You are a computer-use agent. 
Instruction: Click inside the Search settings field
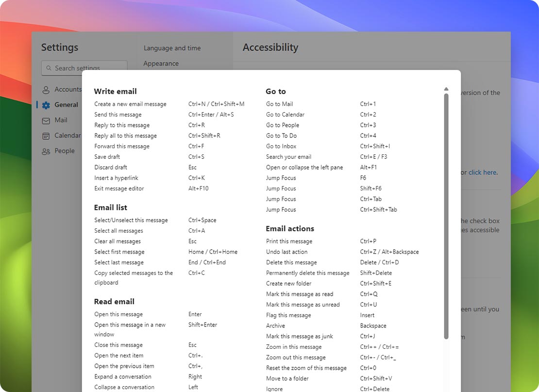coord(84,68)
